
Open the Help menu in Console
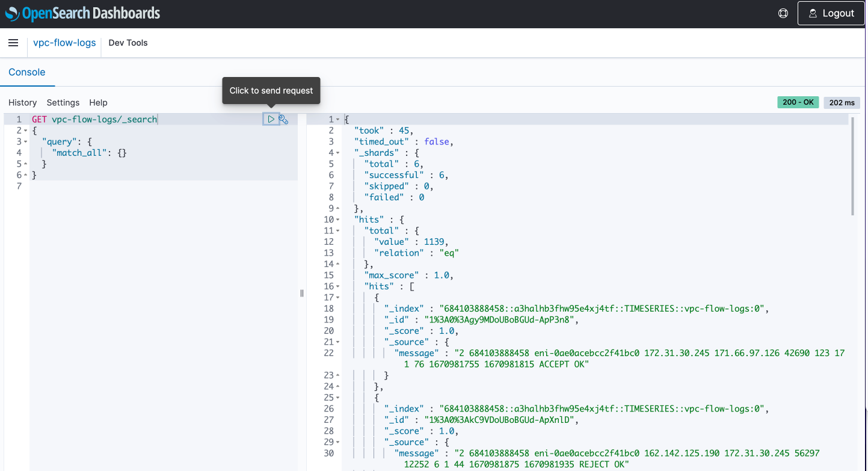tap(99, 103)
